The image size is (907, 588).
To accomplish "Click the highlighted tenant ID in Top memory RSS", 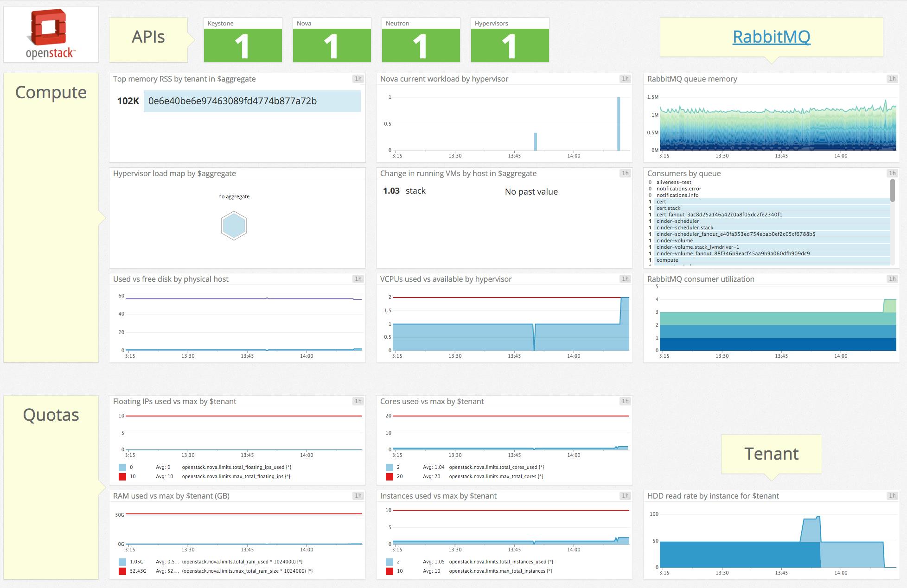I will tap(232, 100).
